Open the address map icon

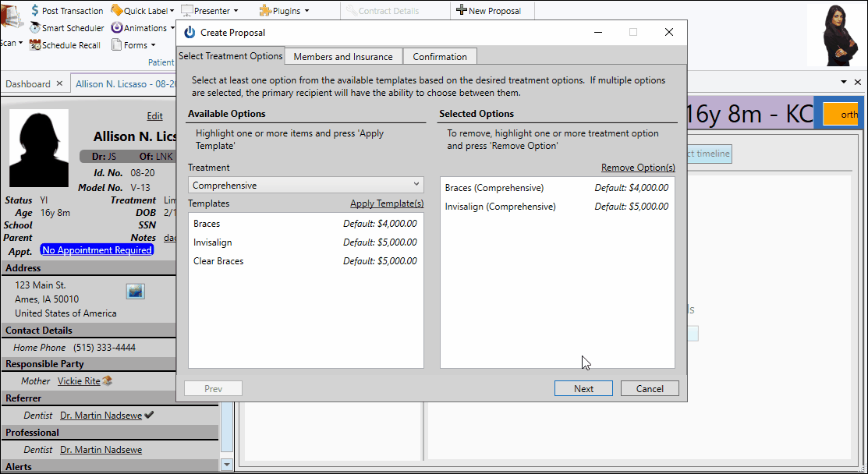(x=136, y=292)
